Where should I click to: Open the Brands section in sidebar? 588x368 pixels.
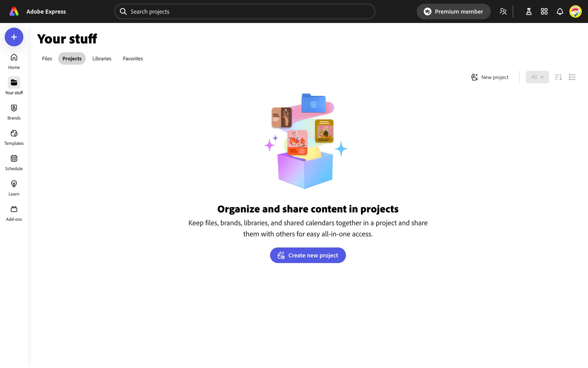click(14, 112)
